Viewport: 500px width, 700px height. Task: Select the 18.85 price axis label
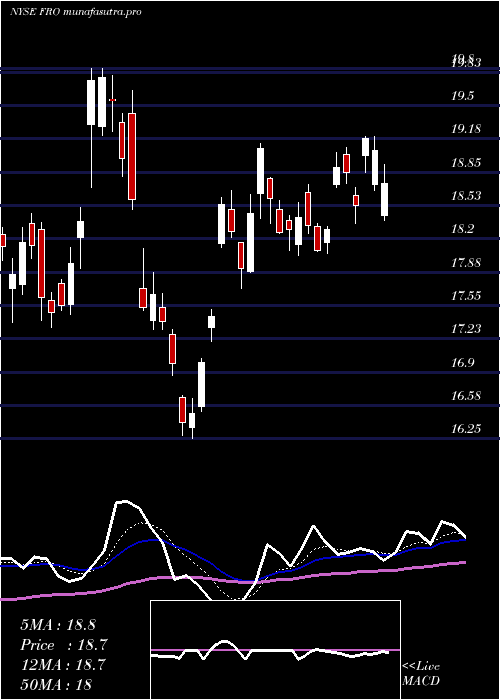(x=466, y=162)
